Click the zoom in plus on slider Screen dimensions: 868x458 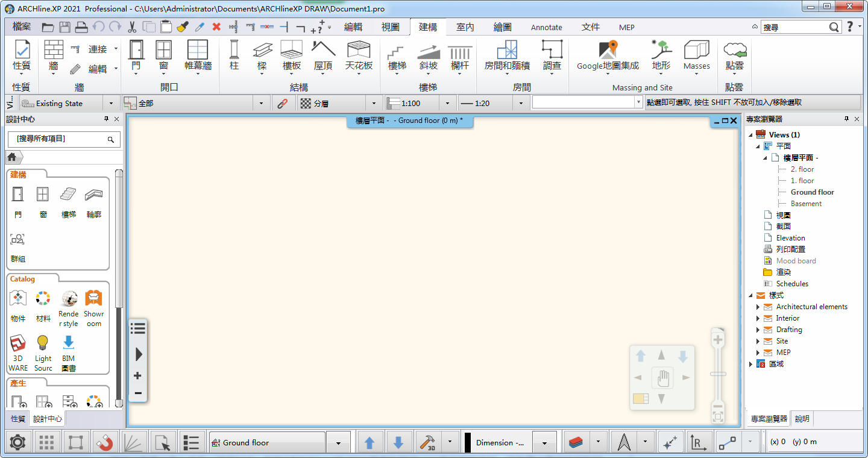point(718,340)
